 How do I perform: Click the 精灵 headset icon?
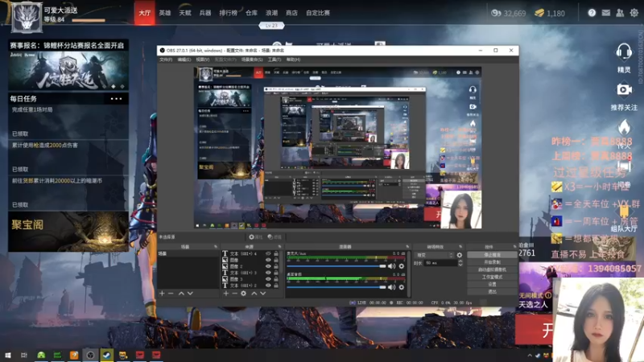point(624,52)
